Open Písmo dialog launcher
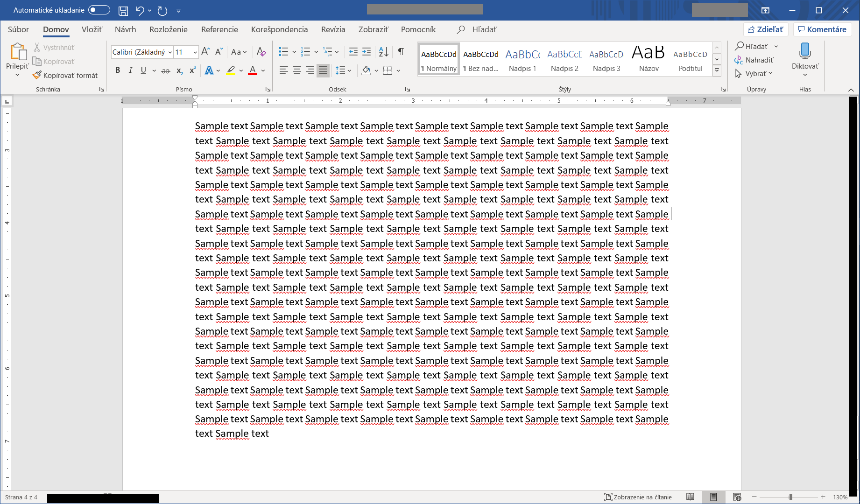The height and width of the screenshot is (504, 860). [x=268, y=89]
